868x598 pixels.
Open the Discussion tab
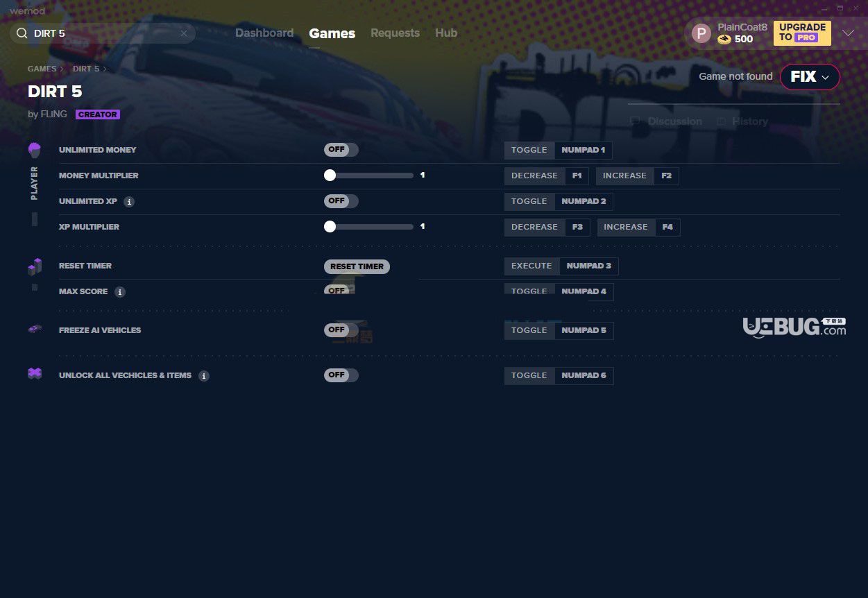point(666,121)
